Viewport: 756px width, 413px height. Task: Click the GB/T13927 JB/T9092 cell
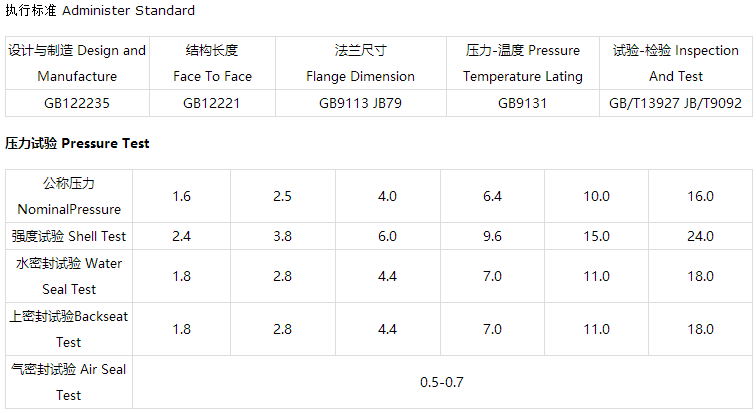[675, 103]
